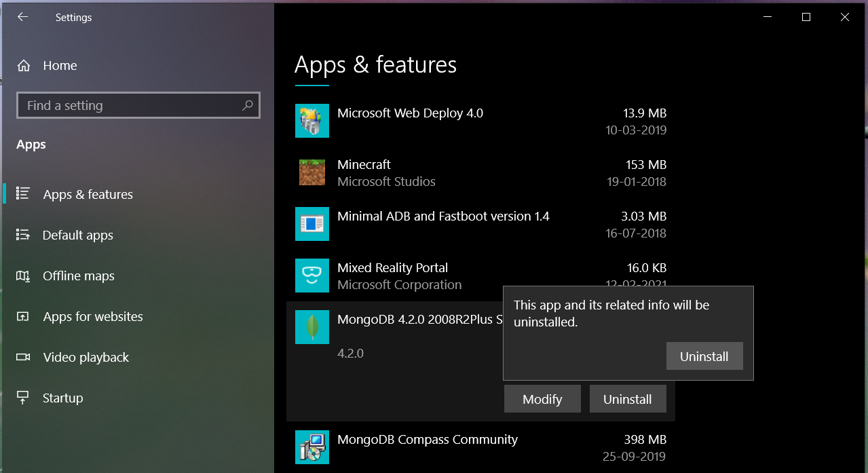Select the Apps for websites sidebar icon
This screenshot has width=868, height=473.
click(23, 316)
